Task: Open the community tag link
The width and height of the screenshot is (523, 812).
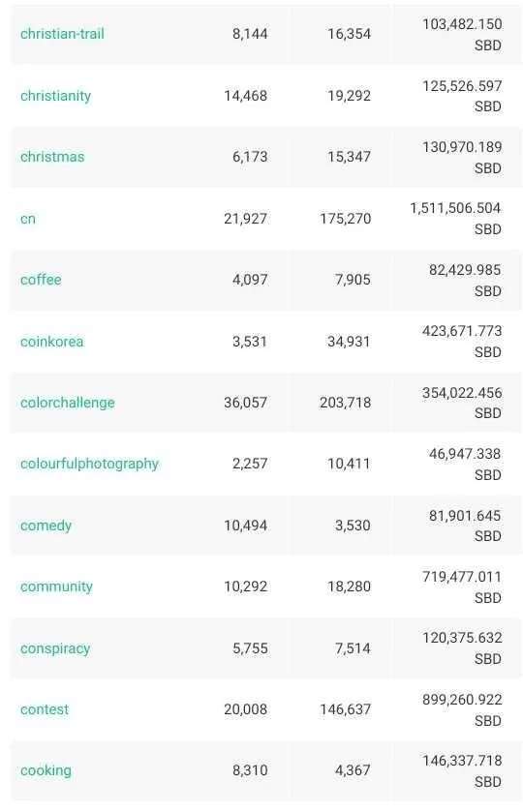Action: pos(56,586)
